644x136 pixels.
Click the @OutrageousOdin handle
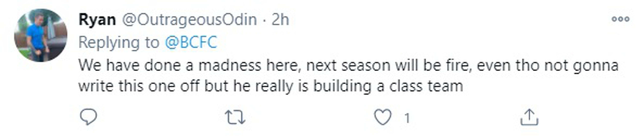[x=189, y=20]
